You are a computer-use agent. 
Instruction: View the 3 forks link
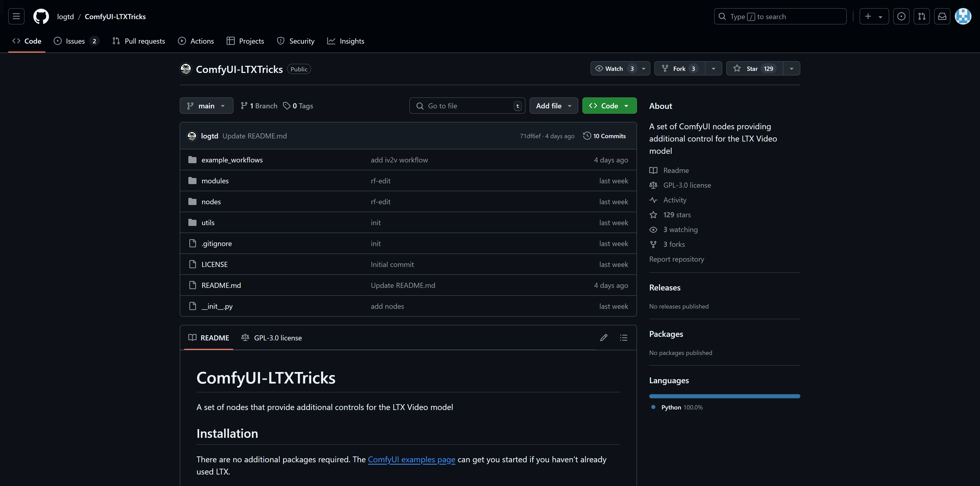click(674, 244)
